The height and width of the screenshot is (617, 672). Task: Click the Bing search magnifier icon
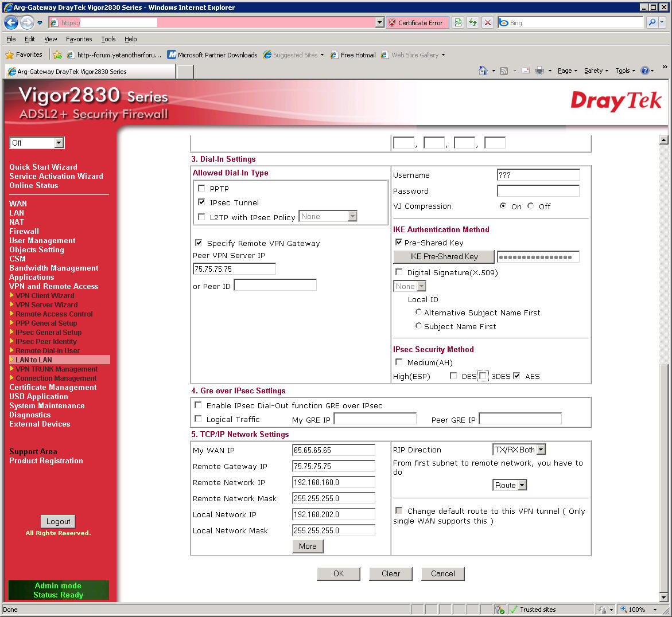[652, 23]
